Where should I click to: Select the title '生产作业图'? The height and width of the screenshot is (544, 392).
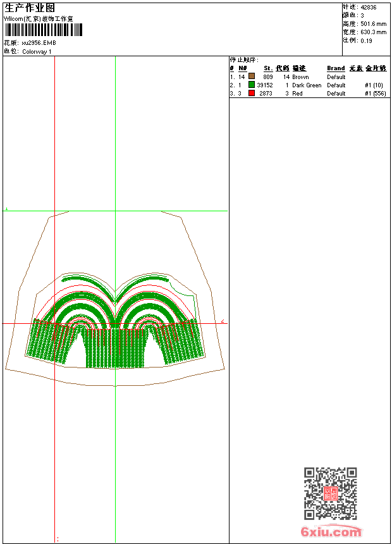click(x=30, y=8)
